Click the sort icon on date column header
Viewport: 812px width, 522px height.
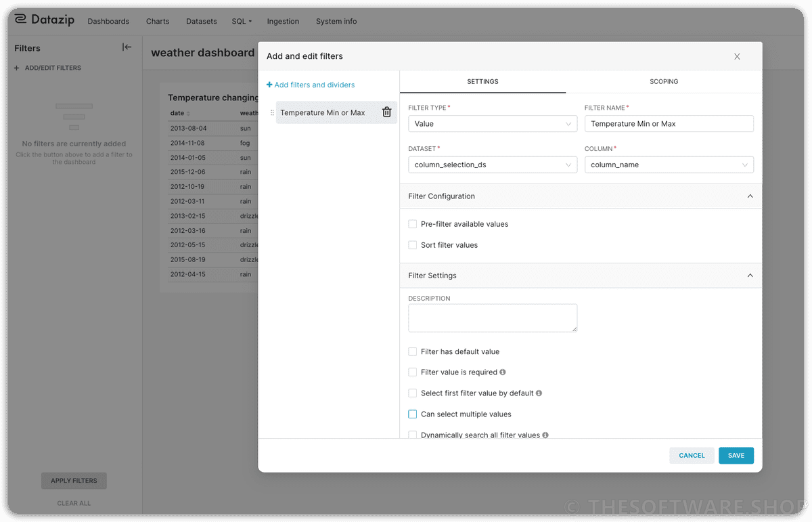[189, 114]
